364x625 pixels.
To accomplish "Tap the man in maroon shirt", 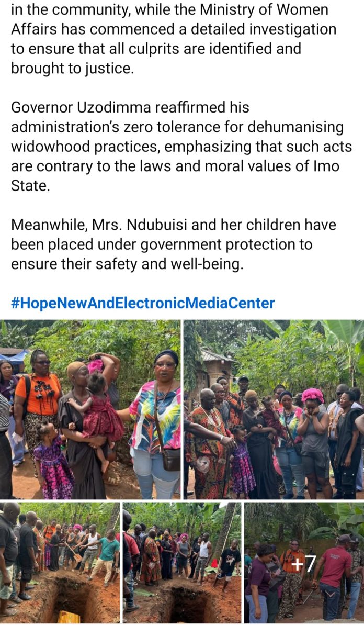I will 335,576.
